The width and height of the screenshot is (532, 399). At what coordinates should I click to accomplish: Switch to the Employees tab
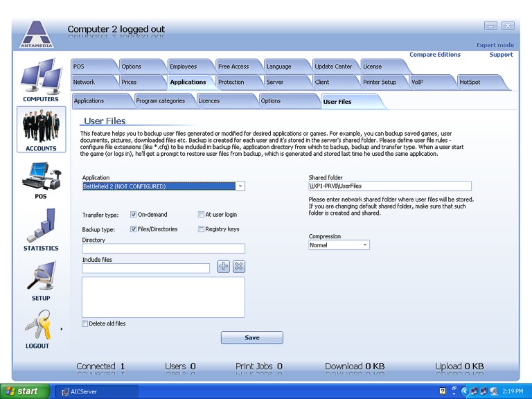click(189, 66)
